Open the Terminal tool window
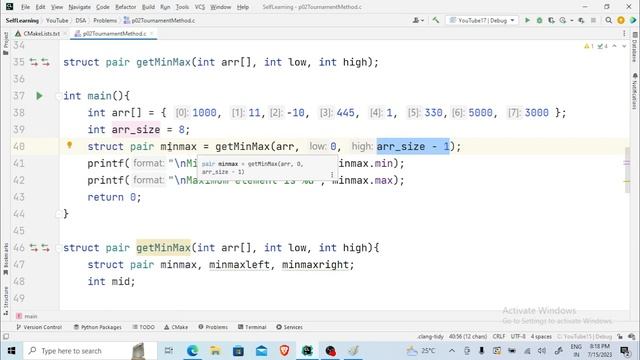The width and height of the screenshot is (640, 360). tap(252, 327)
